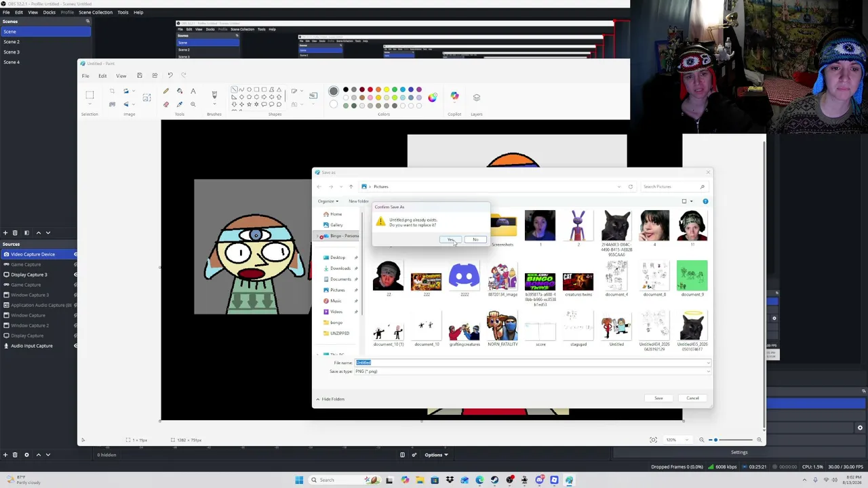Confirm replace by clicking Yes
This screenshot has height=488, width=868.
click(451, 239)
